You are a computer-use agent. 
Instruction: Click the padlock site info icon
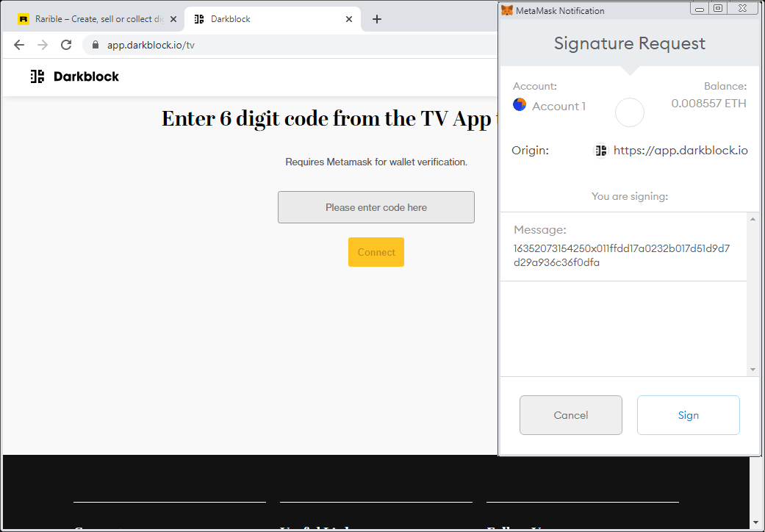tap(96, 45)
